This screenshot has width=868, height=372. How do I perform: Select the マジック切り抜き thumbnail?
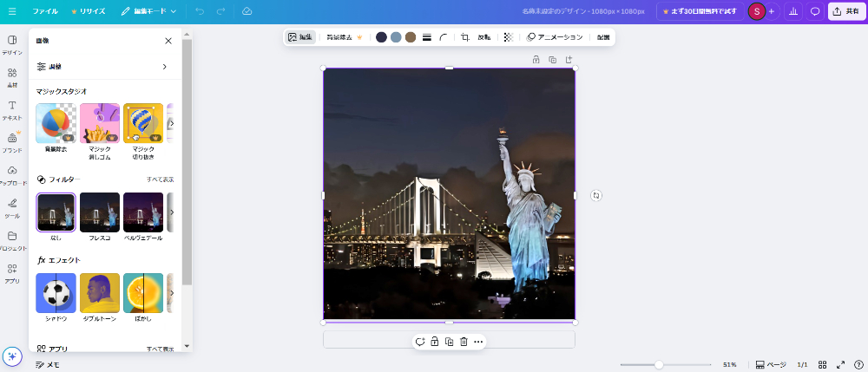click(143, 123)
